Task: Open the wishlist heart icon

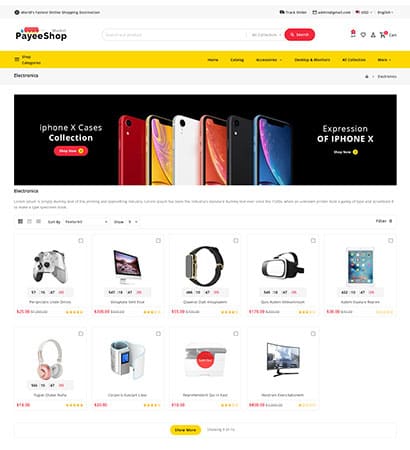Action: click(x=363, y=35)
